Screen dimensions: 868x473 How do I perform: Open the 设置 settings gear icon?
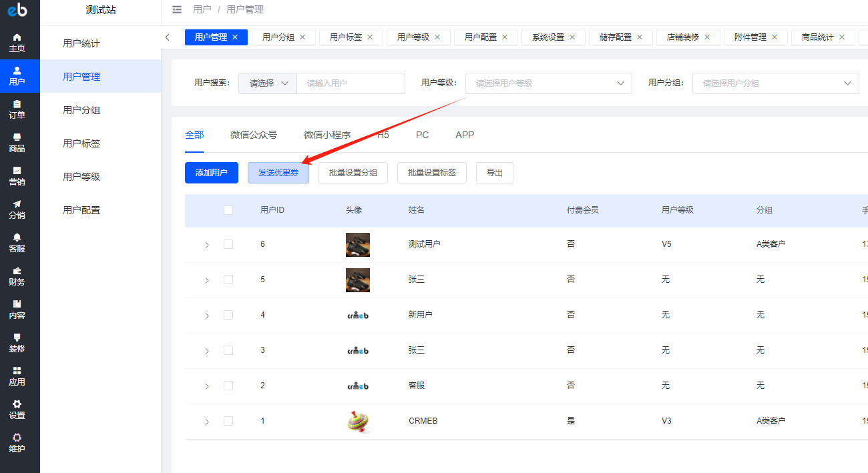(x=17, y=409)
